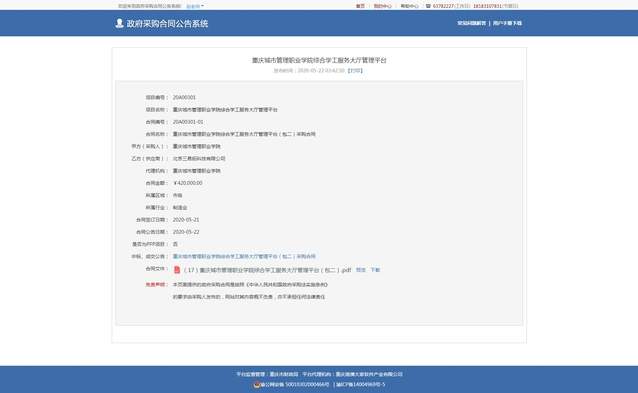The height and width of the screenshot is (393, 638).
Task: Open the (17) contract PDF file name
Action: (267, 270)
